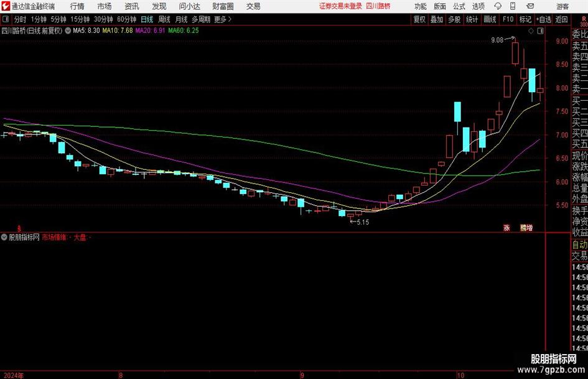Switch to 分时 chart period
This screenshot has width=588, height=379.
[x=21, y=19]
